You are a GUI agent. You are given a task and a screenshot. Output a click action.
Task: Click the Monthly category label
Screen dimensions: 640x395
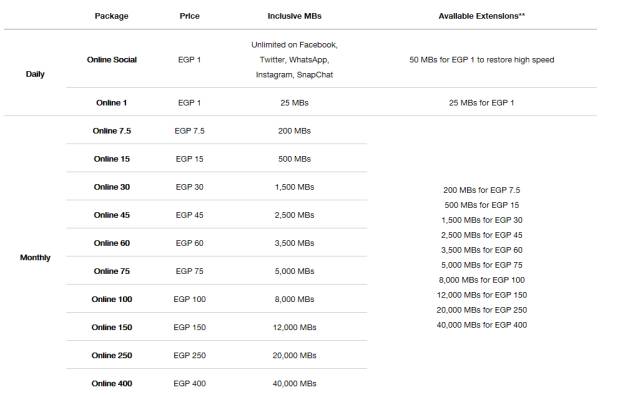click(35, 257)
